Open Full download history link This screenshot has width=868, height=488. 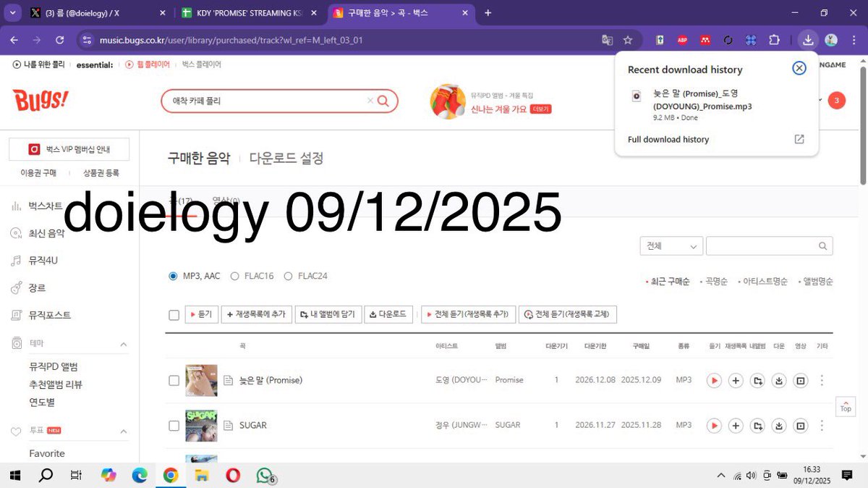point(668,139)
